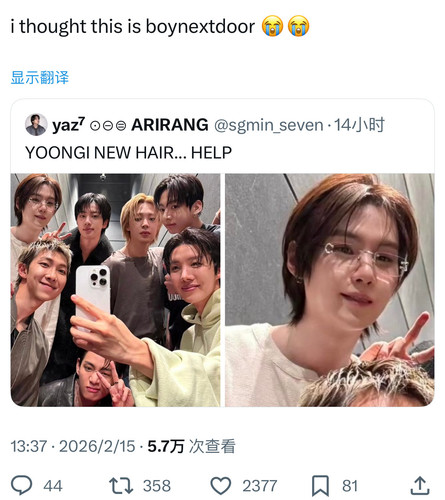Open the yaz7 profile avatar
The image size is (445, 500).
tap(36, 125)
